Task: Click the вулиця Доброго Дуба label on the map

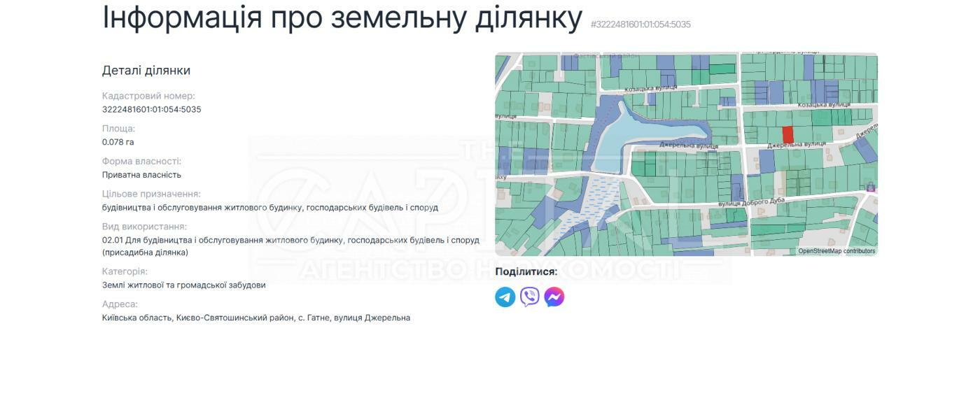Action: 752,203
